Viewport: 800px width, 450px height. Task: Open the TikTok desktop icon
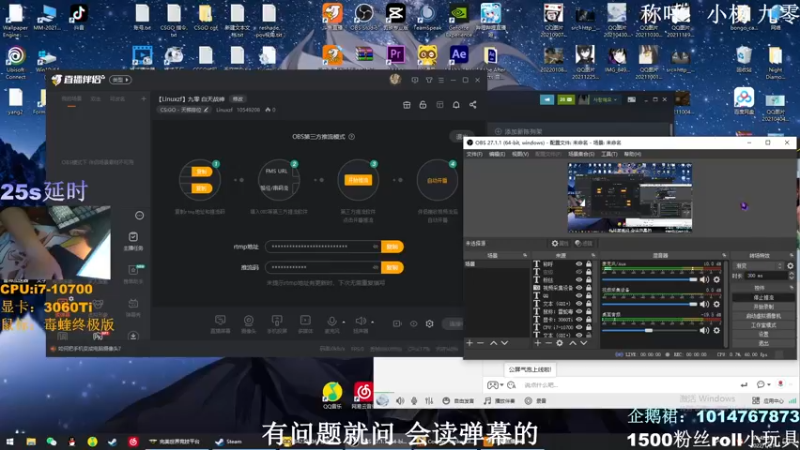[78, 17]
